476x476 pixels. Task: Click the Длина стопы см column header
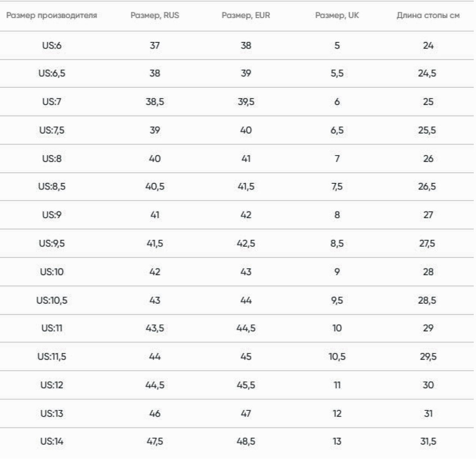pyautogui.click(x=428, y=15)
